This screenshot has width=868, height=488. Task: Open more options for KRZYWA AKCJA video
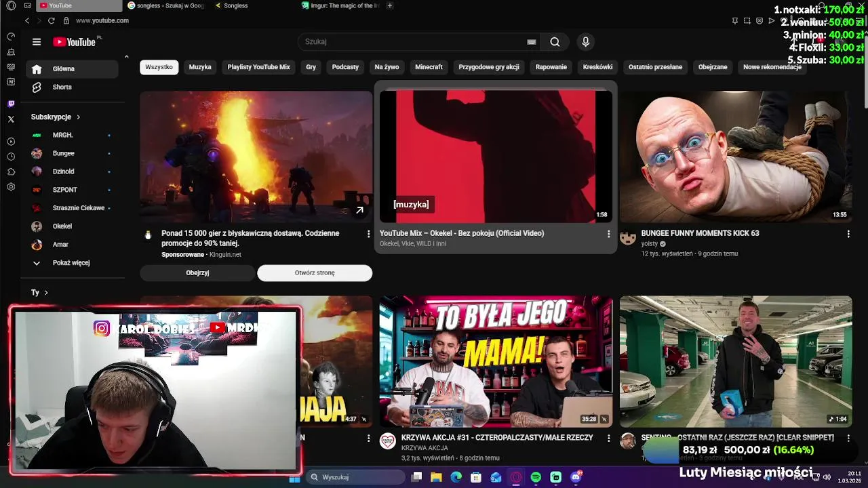pyautogui.click(x=608, y=439)
